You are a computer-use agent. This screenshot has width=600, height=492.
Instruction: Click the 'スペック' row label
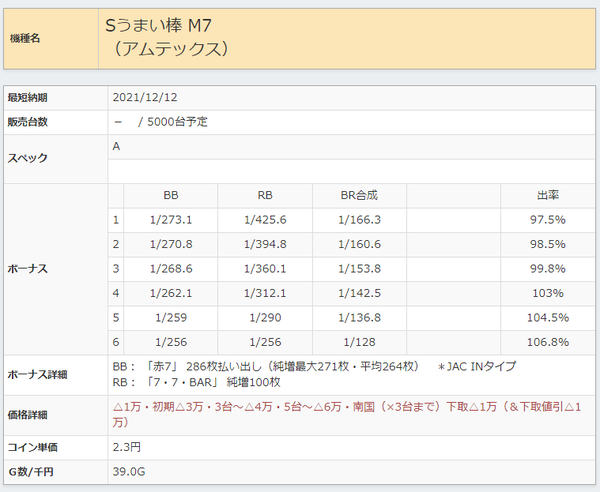28,158
